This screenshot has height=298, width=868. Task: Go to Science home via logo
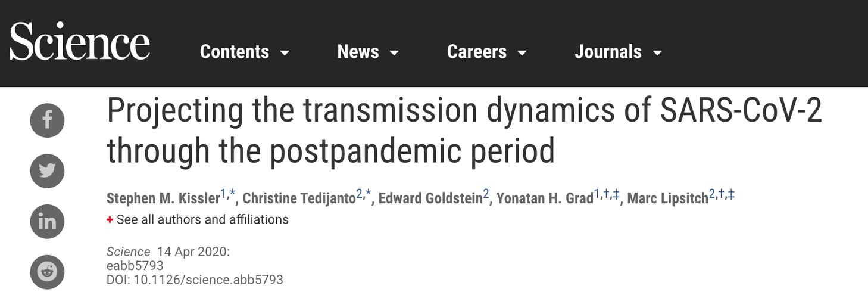79,42
